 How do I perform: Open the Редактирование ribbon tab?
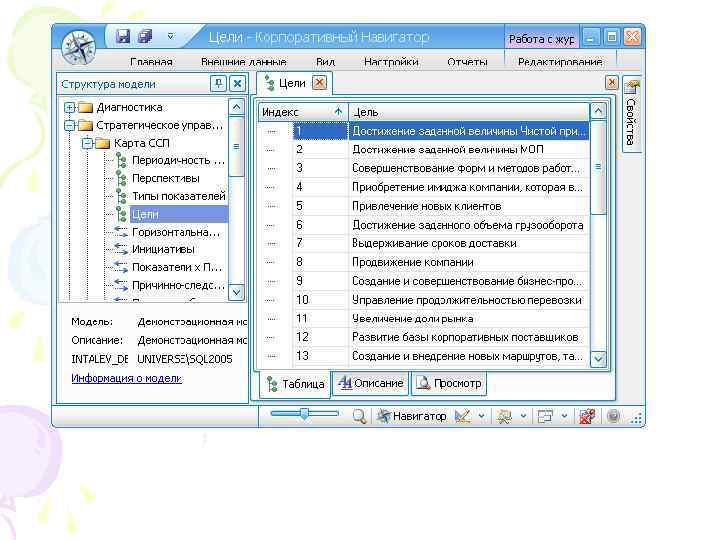tap(560, 62)
